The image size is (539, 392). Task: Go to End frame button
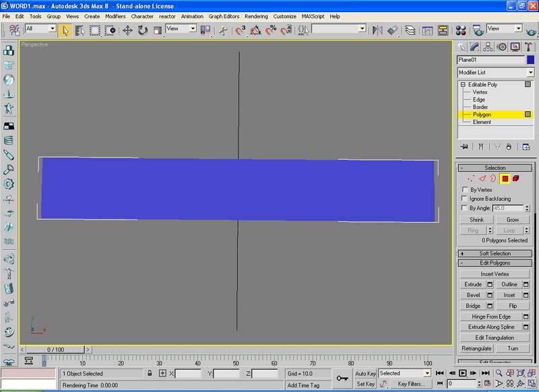tap(485, 373)
